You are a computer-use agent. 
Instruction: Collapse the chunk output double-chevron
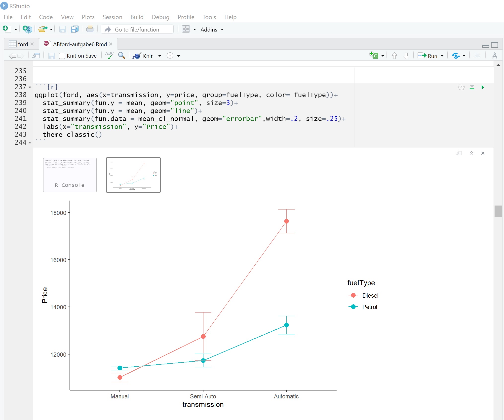coord(471,153)
